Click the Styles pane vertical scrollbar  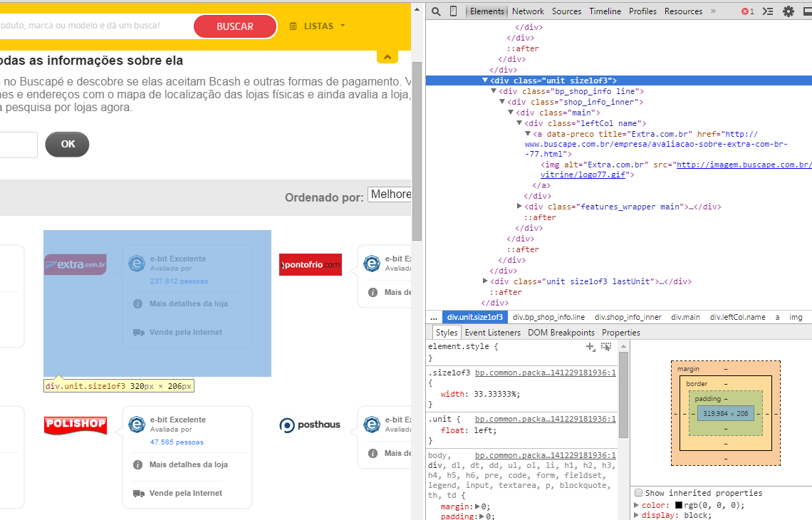[623, 395]
